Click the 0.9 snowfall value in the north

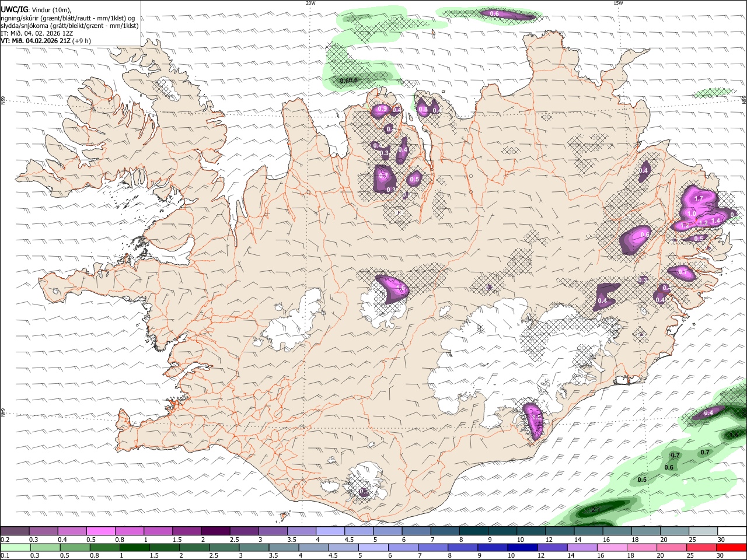(382, 109)
